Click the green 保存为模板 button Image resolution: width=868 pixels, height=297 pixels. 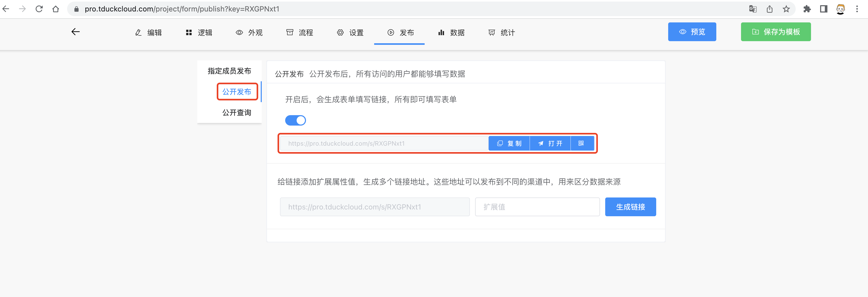[x=776, y=32]
